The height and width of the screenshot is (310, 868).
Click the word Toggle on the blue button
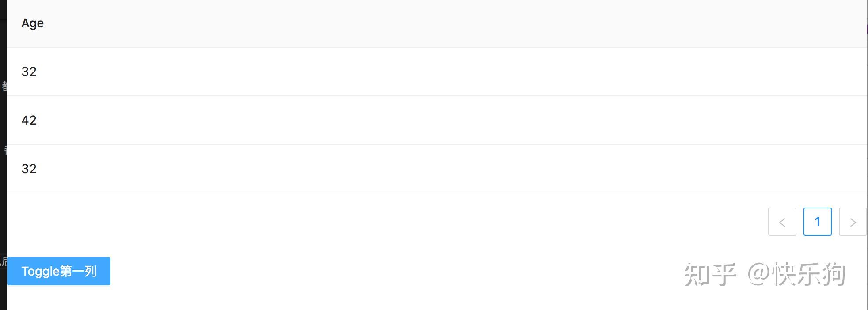pyautogui.click(x=40, y=271)
